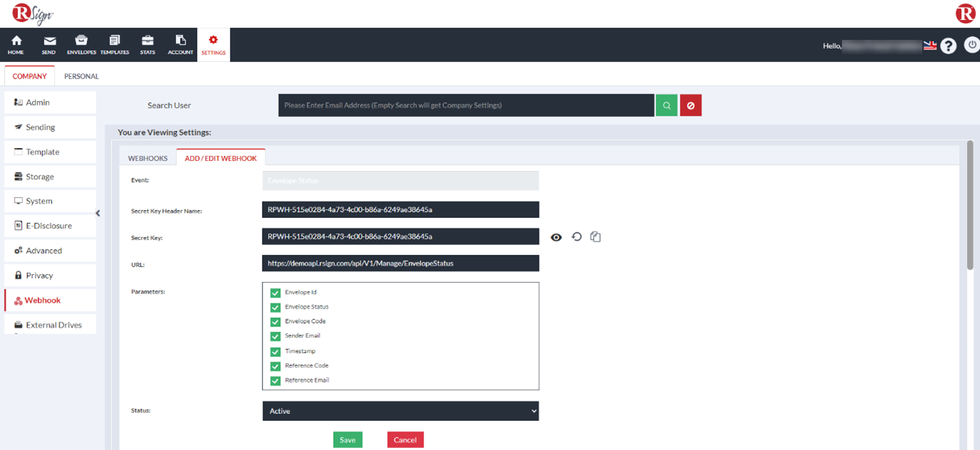The image size is (980, 450).
Task: Reveal the Secret Key with the eye icon
Action: [556, 236]
